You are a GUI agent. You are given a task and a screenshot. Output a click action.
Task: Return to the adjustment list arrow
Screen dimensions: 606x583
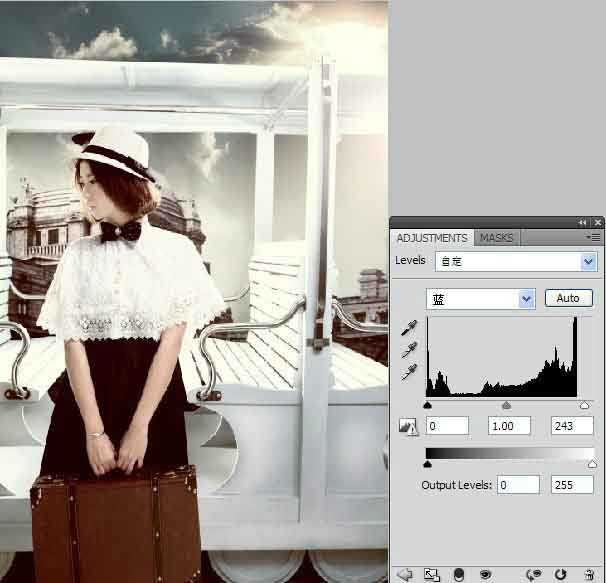(405, 574)
